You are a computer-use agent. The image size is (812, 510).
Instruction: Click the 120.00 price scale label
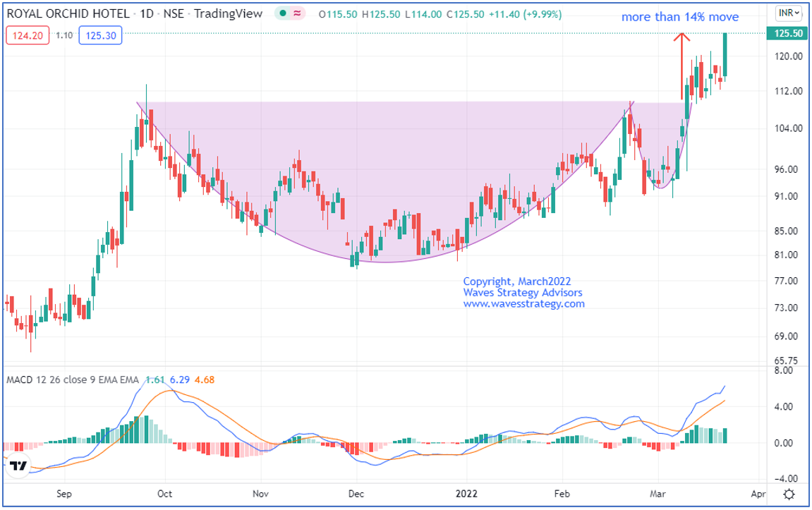[788, 56]
